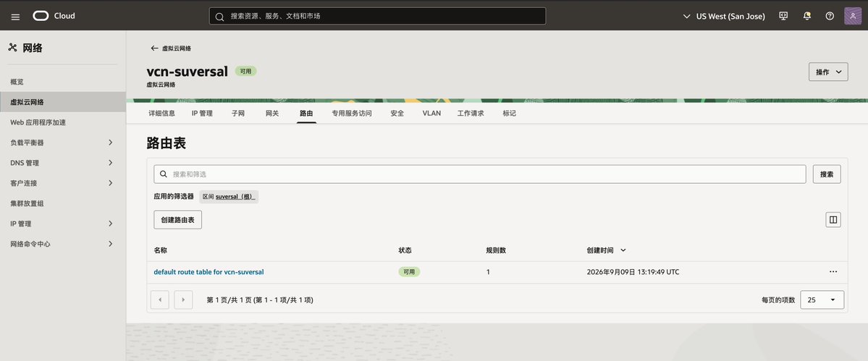
Task: Open the user profile avatar menu
Action: [x=853, y=16]
